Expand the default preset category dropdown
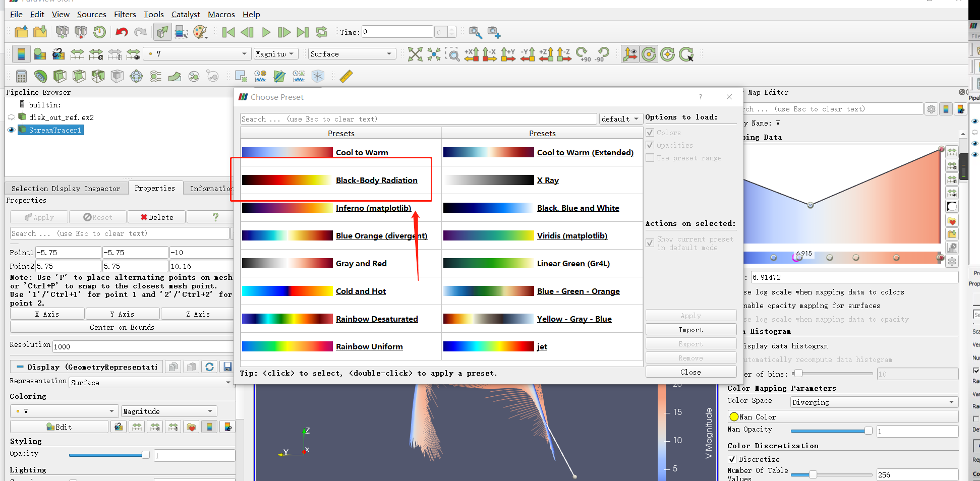Viewport: 980px width, 481px height. (x=620, y=118)
